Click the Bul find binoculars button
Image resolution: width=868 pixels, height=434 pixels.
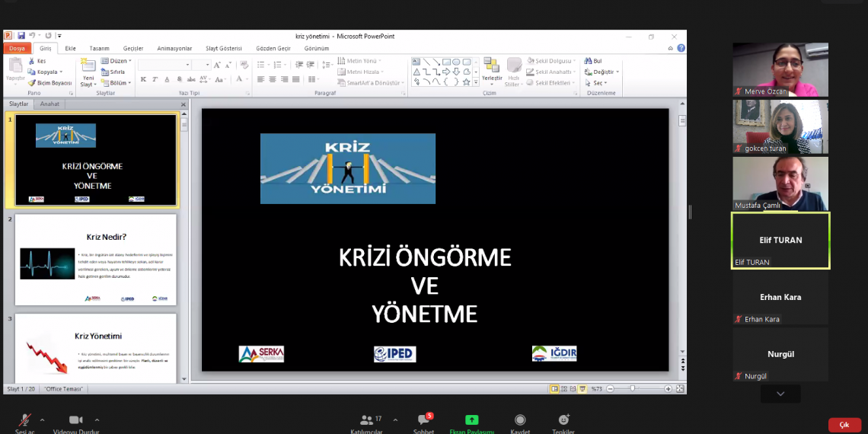(593, 61)
